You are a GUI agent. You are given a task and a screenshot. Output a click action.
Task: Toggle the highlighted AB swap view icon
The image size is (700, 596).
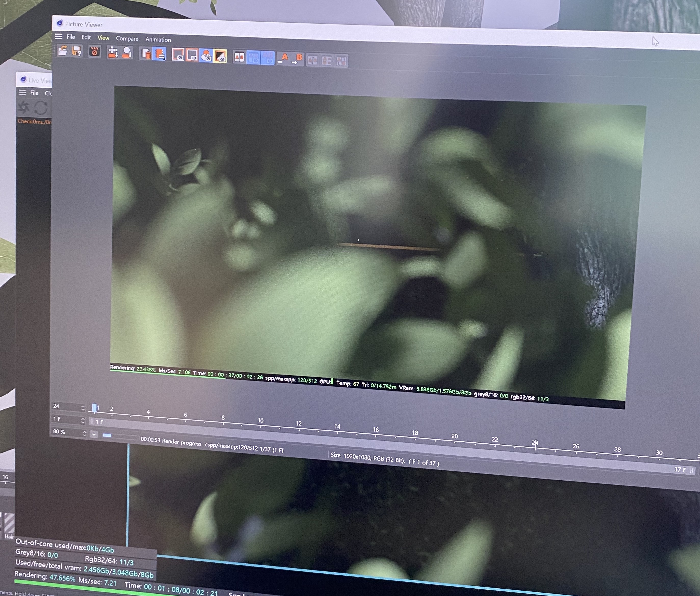coord(253,57)
